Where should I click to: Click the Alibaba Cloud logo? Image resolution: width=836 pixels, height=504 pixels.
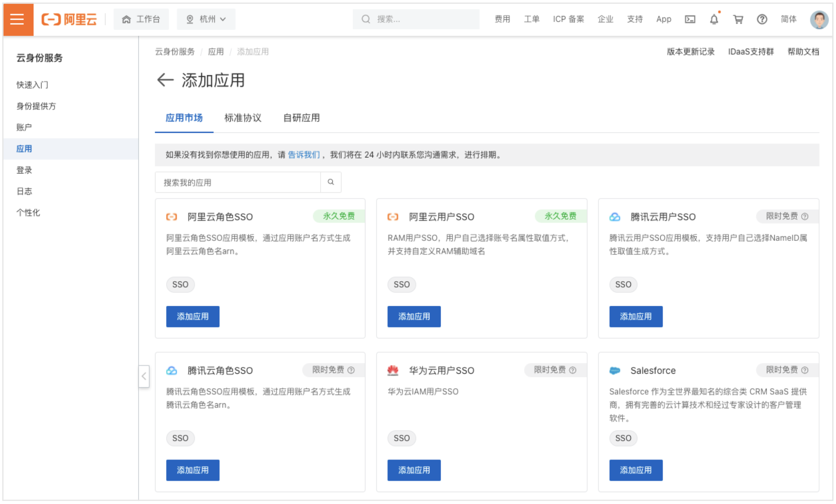point(69,19)
